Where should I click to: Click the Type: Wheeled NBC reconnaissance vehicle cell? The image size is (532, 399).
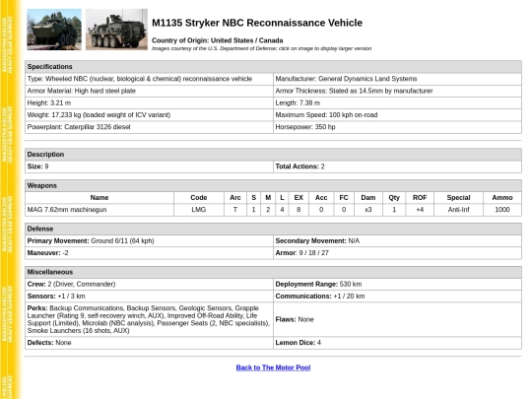coord(149,79)
